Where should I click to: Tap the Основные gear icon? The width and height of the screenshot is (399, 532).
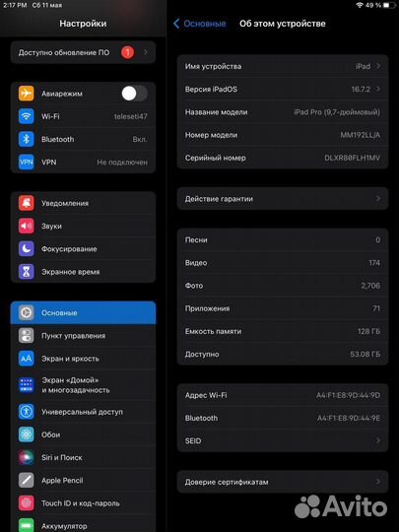(x=27, y=312)
